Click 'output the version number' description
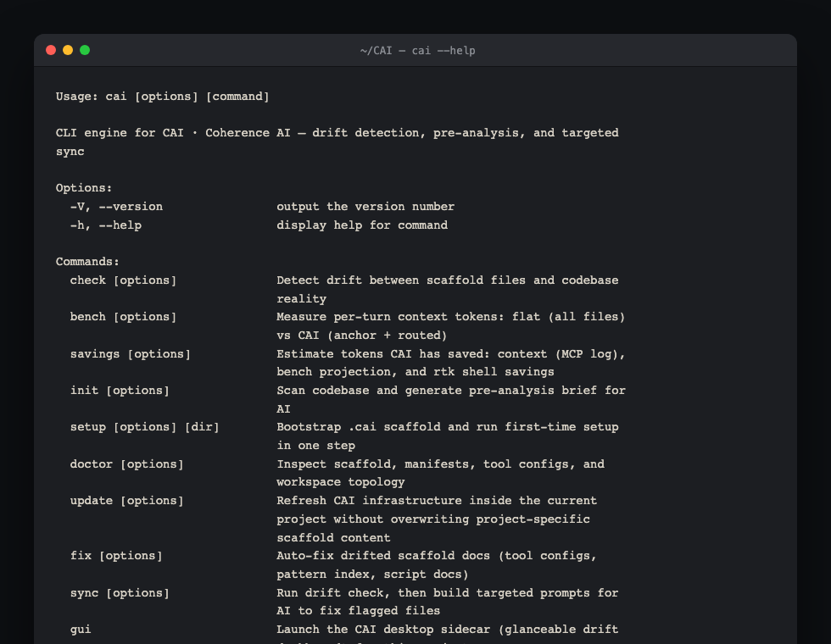Image resolution: width=831 pixels, height=644 pixels. (x=365, y=207)
